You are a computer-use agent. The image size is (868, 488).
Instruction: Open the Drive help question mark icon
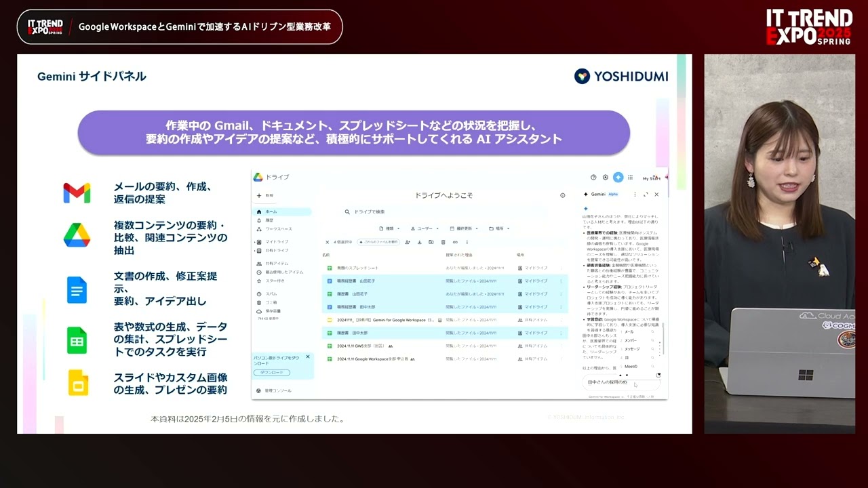coord(593,177)
